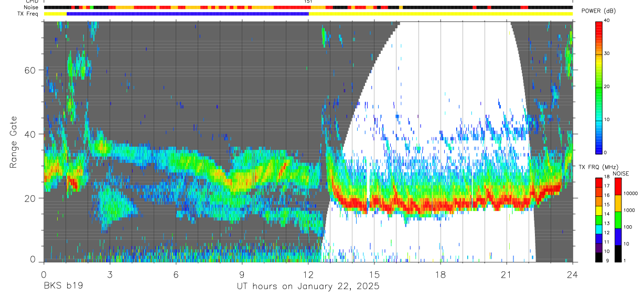Click the 151 CPID value above the plot
Screen dimensions: 644x297
pyautogui.click(x=308, y=2)
